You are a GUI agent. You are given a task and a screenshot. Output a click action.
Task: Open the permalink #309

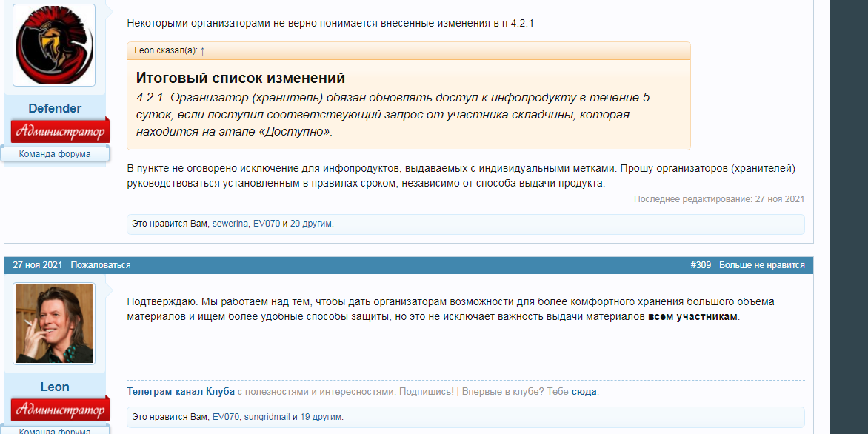pyautogui.click(x=701, y=265)
